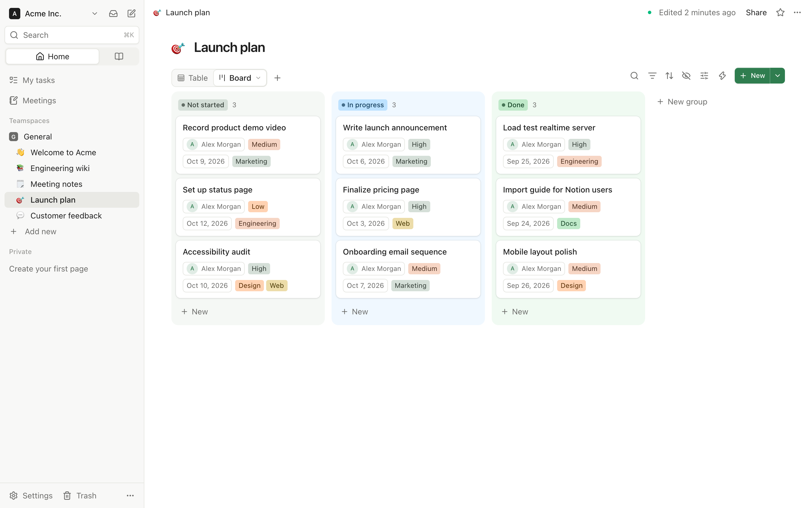Screen dimensions: 812x508
Task: Open the page more options ellipsis
Action: click(797, 12)
